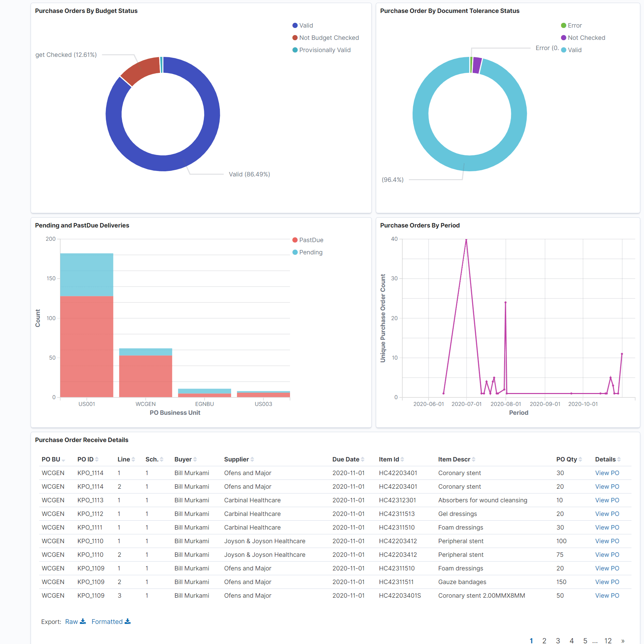Viewport: 644px width, 644px height.
Task: Click Supplier column header
Action: (236, 459)
